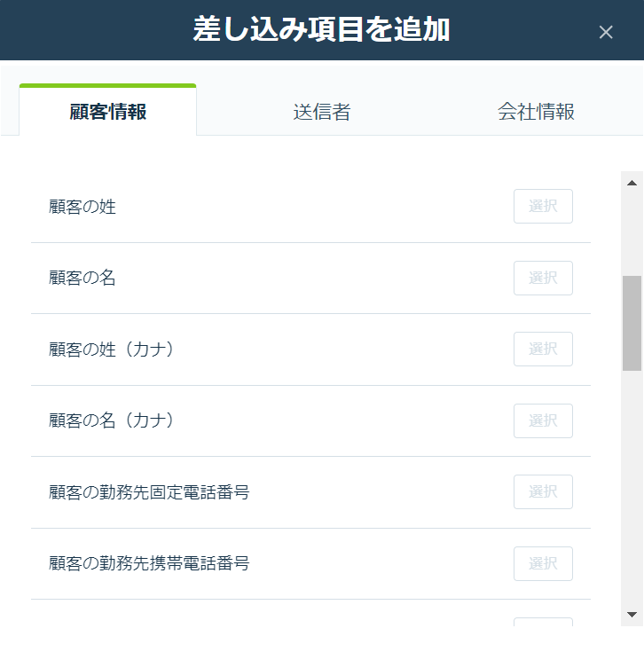
Task: Click the vertical scrollbar thumb
Action: 632,323
